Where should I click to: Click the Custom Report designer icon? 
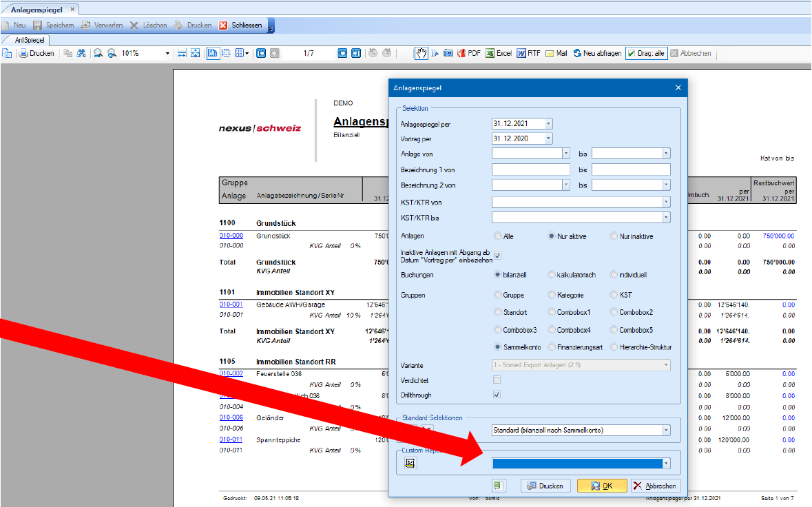point(410,463)
